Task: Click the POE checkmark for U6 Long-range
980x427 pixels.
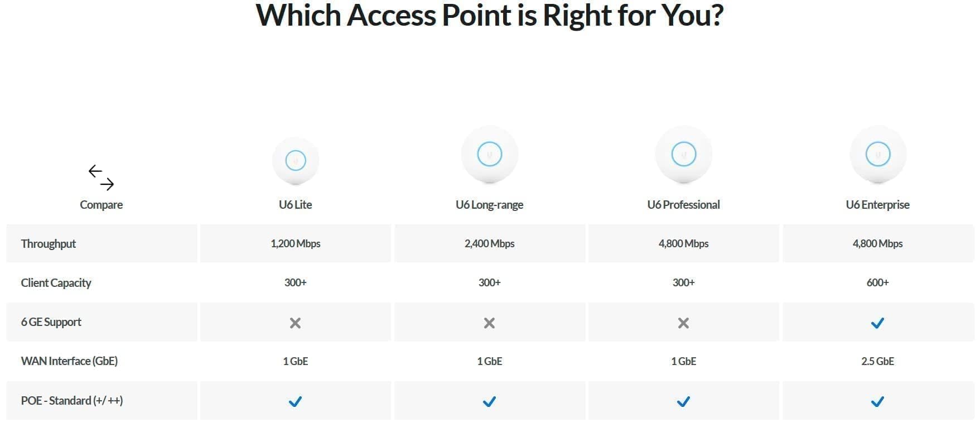Action: point(489,401)
